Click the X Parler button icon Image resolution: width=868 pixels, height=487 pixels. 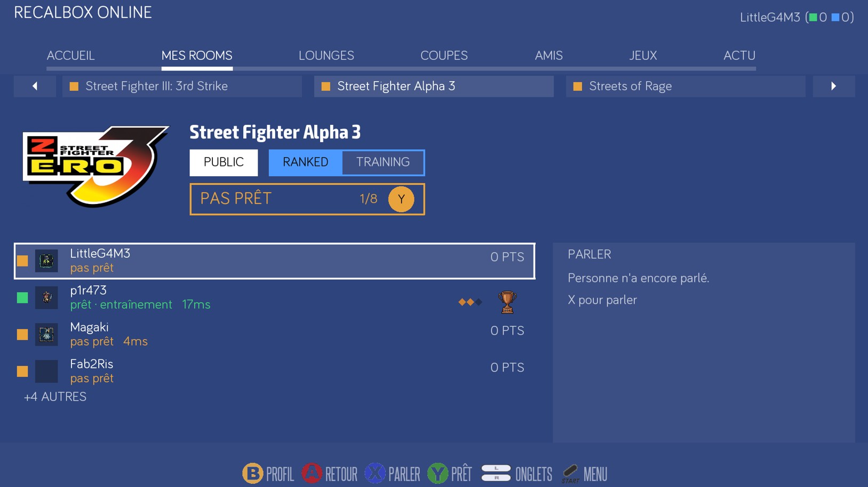point(375,473)
